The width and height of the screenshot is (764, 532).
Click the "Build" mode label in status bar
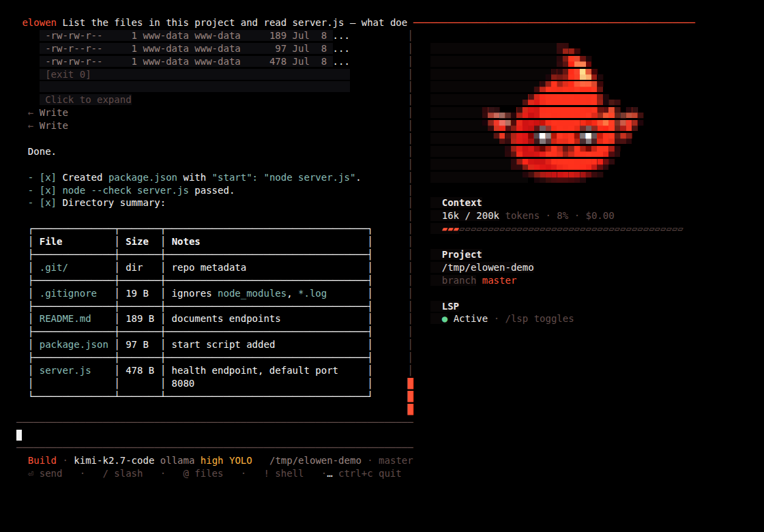42,460
